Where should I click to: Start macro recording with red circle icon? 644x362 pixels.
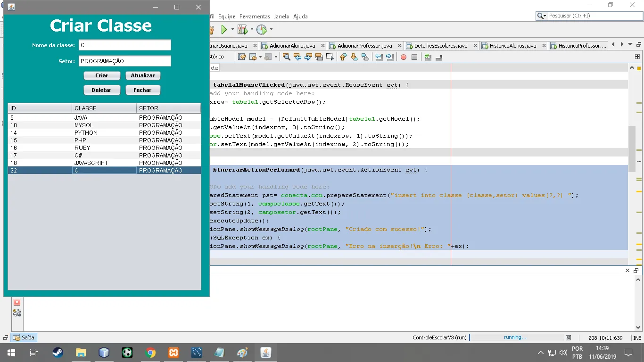404,57
